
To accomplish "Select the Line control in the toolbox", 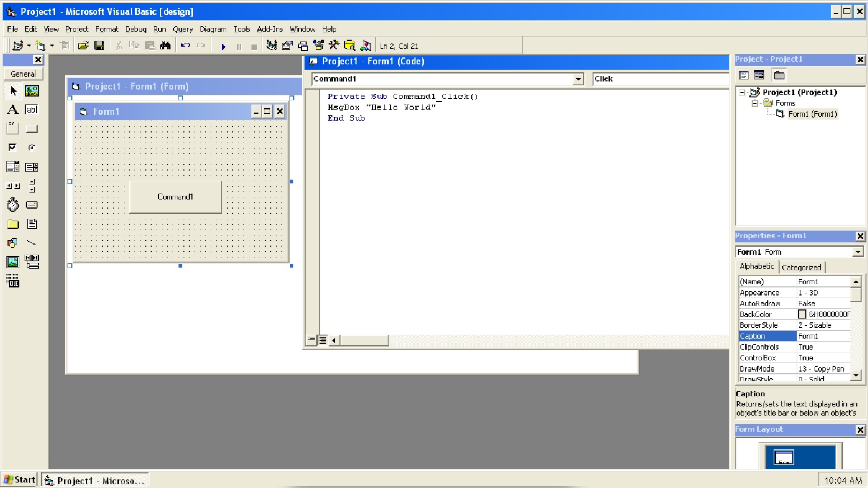I will tap(32, 243).
